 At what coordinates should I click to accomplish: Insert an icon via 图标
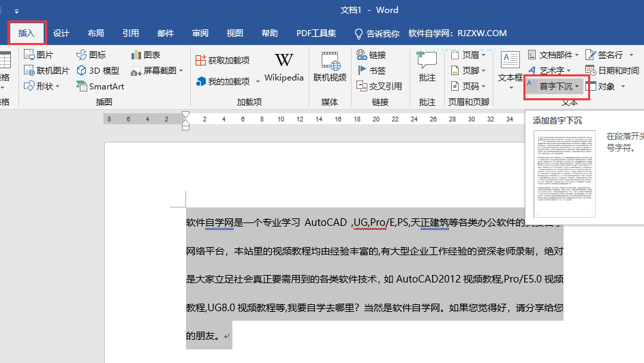(x=91, y=55)
